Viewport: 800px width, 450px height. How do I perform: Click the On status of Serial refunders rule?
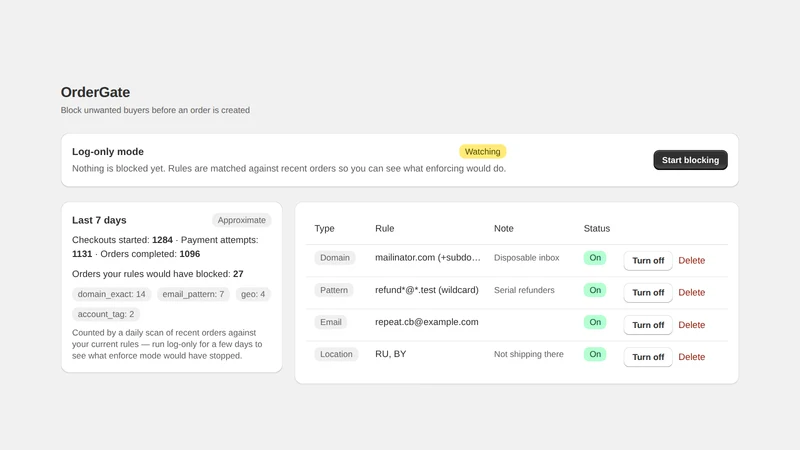click(x=595, y=290)
